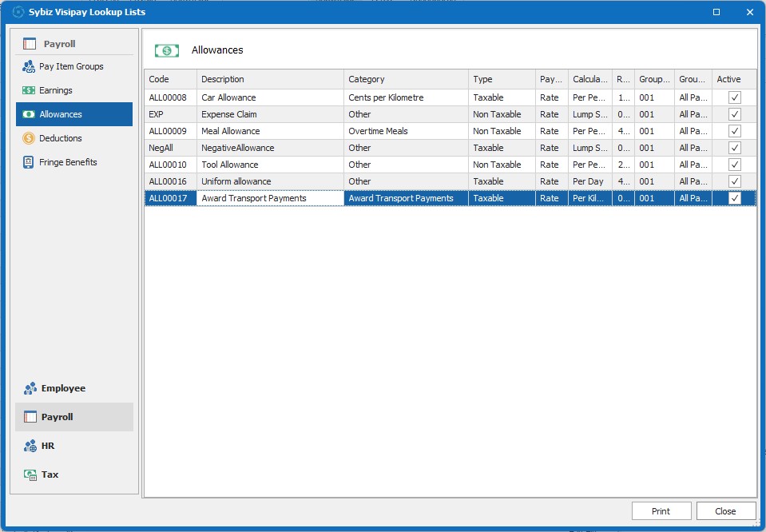Click the Overtime Meals category cell
This screenshot has height=532, width=766.
point(406,131)
